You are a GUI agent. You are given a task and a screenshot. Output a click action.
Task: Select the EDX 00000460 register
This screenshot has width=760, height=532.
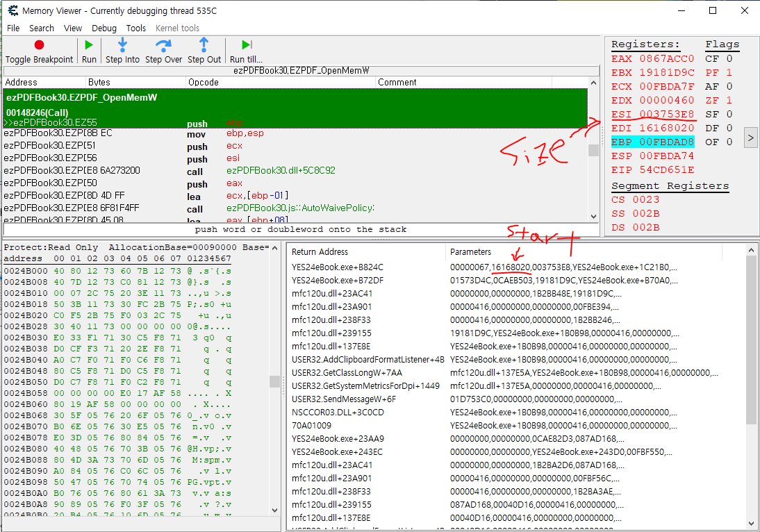(652, 100)
